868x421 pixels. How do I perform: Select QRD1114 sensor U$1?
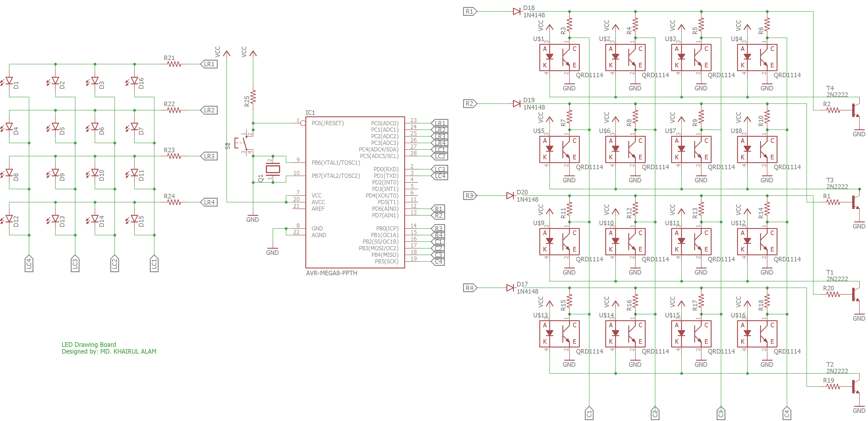[559, 58]
